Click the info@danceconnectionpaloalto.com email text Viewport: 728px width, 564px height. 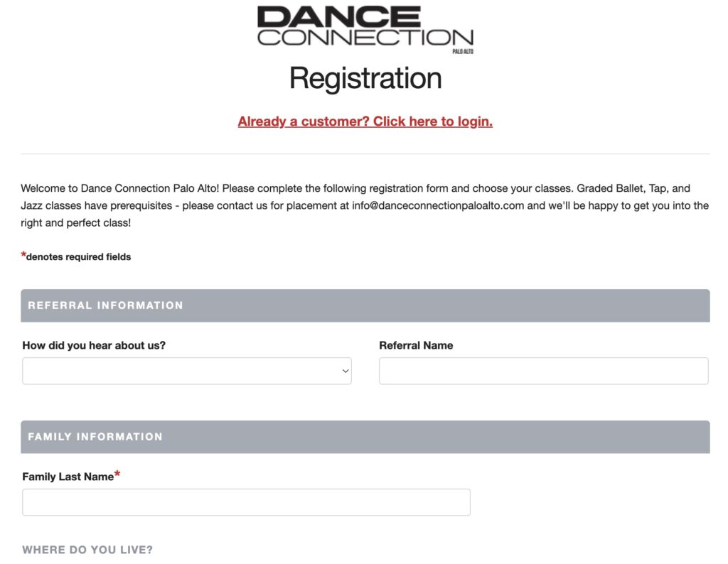click(438, 205)
